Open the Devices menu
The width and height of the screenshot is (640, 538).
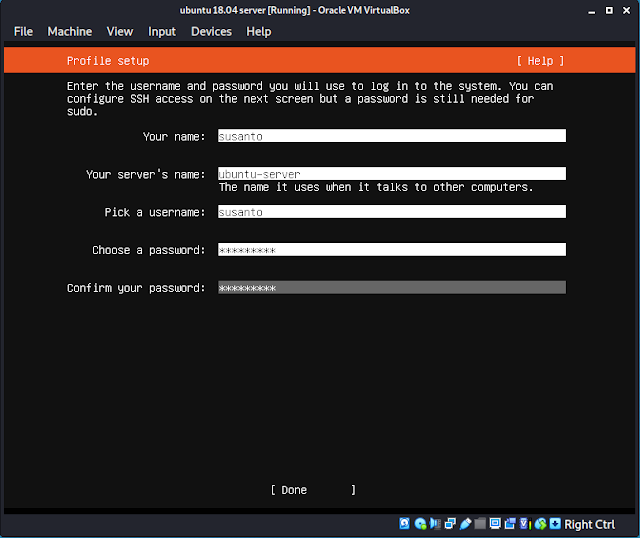click(211, 31)
